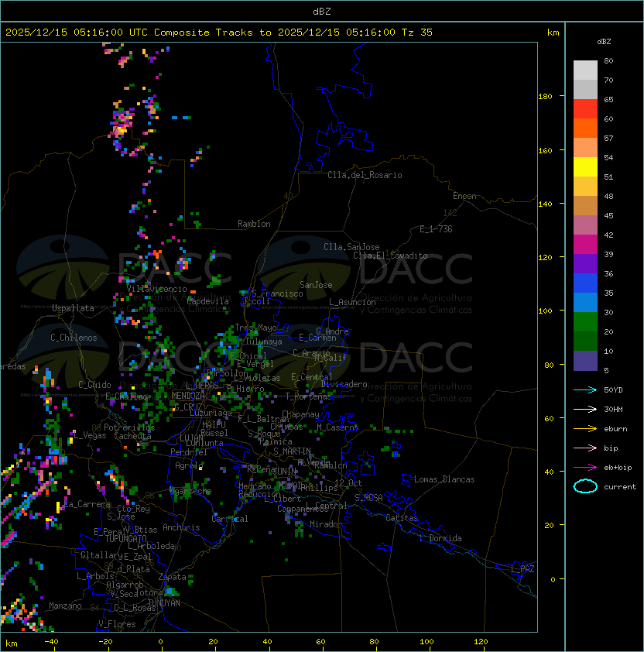Screen dimensions: 644x652
Task: Click the 'Manzano' place label
Action: click(65, 606)
